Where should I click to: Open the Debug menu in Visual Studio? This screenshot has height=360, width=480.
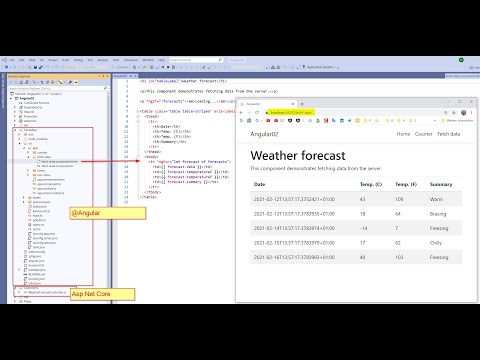[x=78, y=60]
